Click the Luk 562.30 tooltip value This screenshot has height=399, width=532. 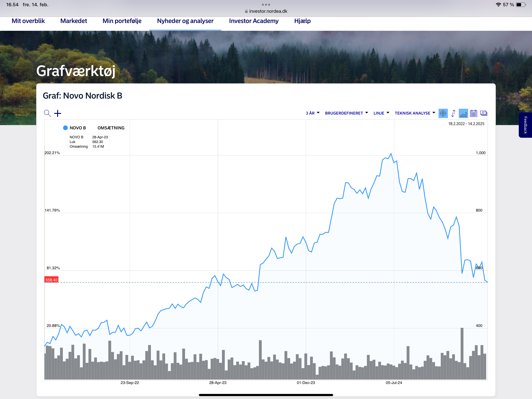pos(97,142)
